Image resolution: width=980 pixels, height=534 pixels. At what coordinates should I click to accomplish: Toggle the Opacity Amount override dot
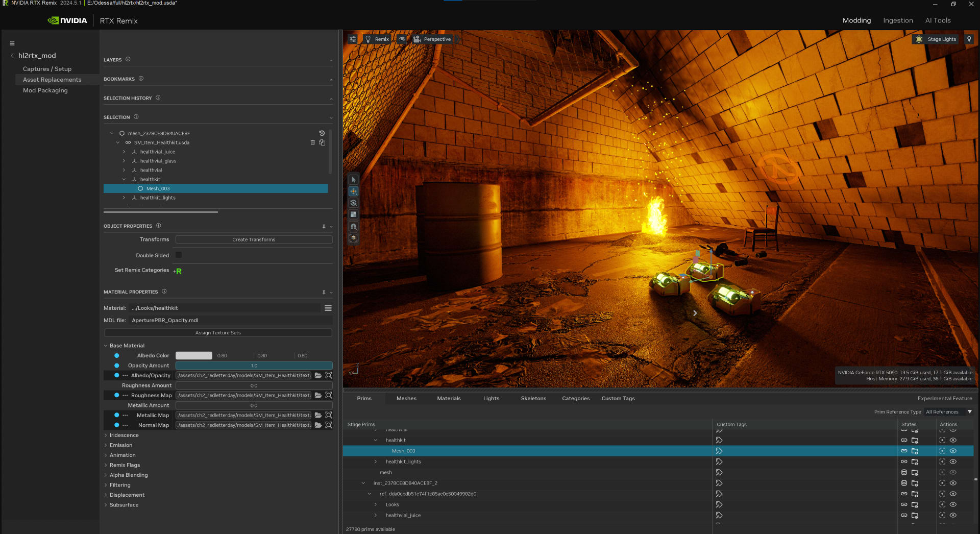(117, 366)
